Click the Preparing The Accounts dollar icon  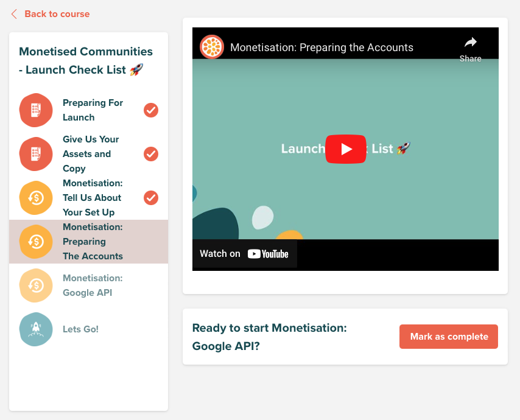(x=36, y=241)
